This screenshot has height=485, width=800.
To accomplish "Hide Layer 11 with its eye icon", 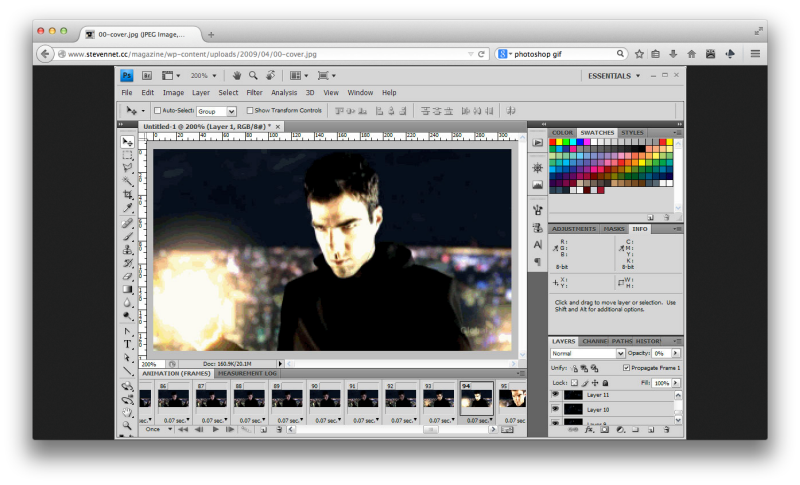I will click(x=556, y=395).
